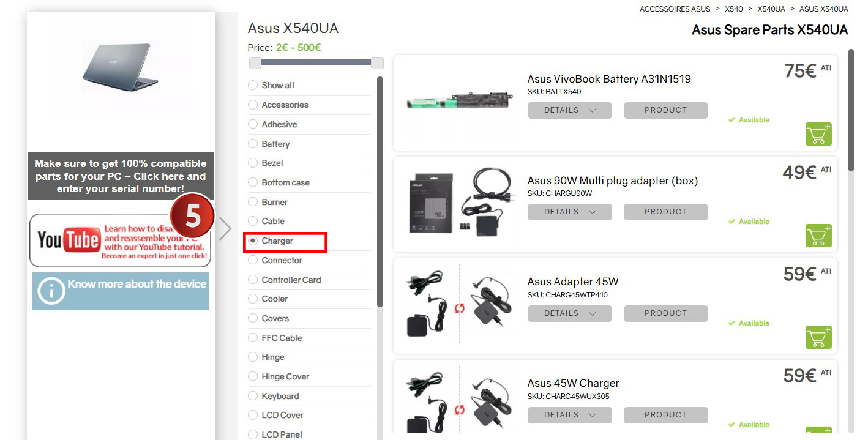Go to ACCESSOIRES ASUS breadcrumb
This screenshot has width=868, height=440.
point(675,9)
